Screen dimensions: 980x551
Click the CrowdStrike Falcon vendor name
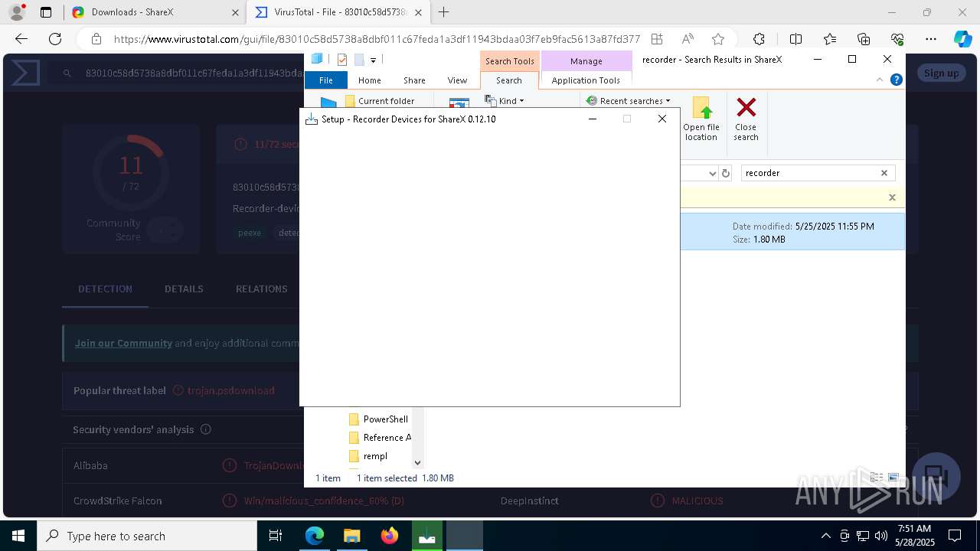point(117,500)
